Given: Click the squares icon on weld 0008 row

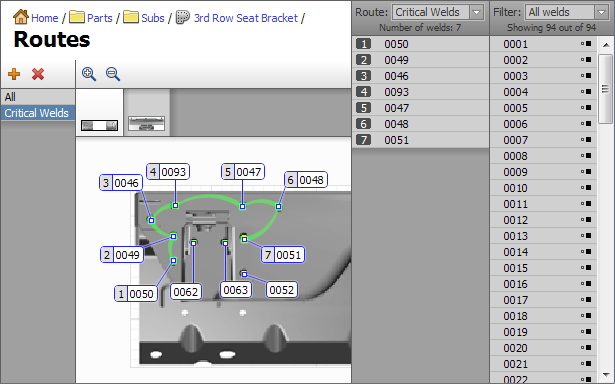Looking at the screenshot, I should (x=586, y=155).
